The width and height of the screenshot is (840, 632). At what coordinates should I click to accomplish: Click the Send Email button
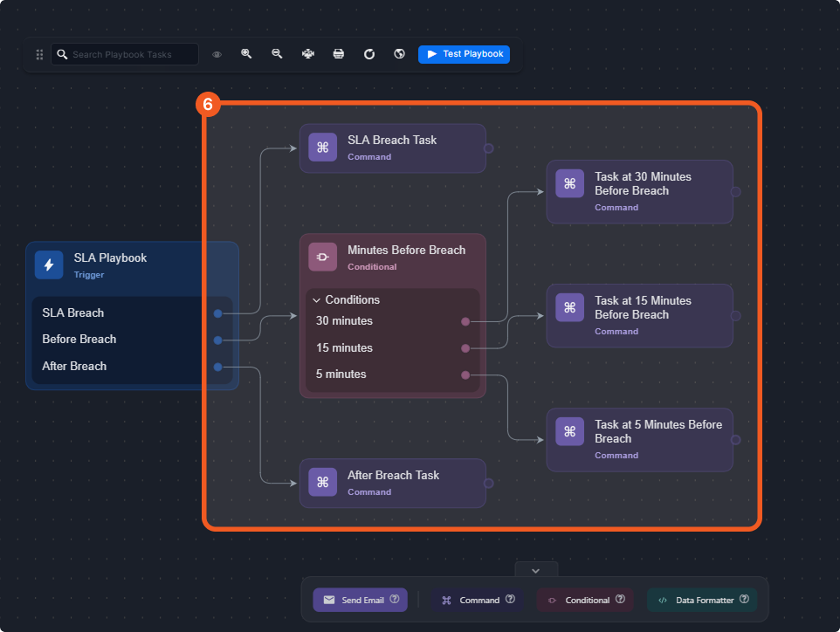[x=355, y=600]
